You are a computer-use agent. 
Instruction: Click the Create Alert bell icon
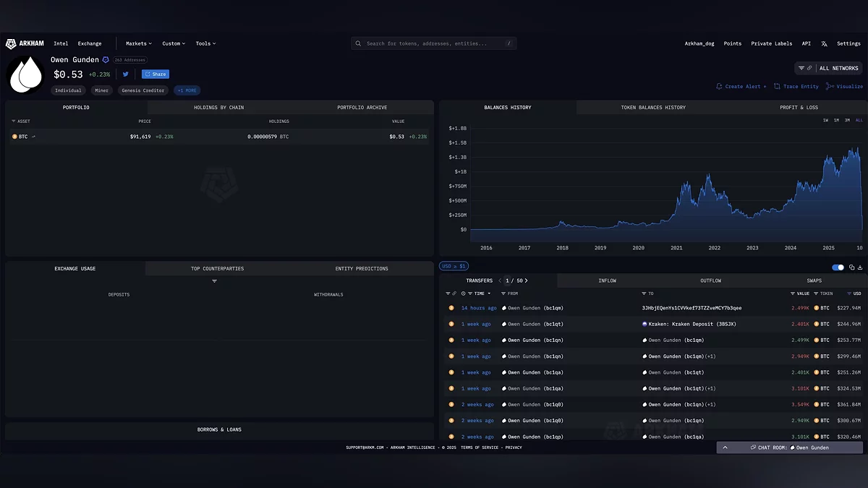[719, 86]
